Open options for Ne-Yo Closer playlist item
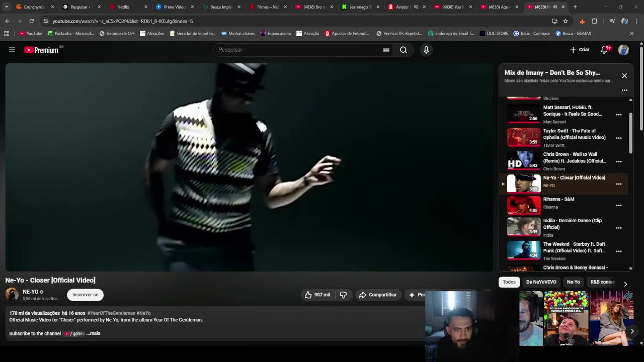 tap(619, 184)
